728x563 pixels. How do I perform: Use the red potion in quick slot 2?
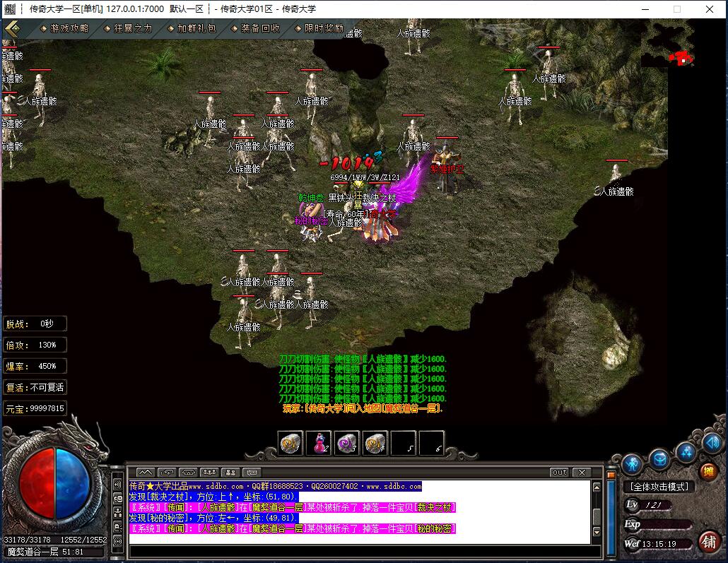tap(319, 443)
